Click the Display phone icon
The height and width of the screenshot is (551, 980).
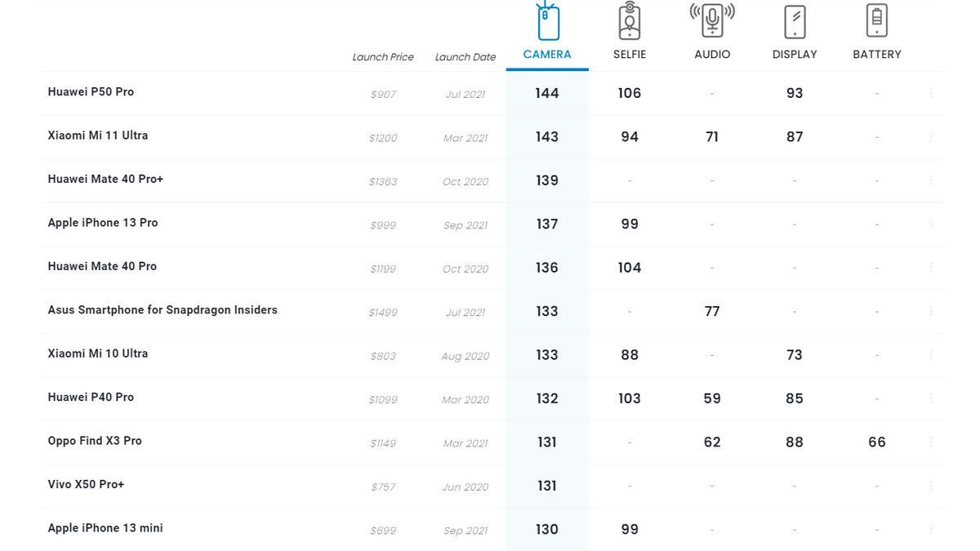click(x=795, y=21)
